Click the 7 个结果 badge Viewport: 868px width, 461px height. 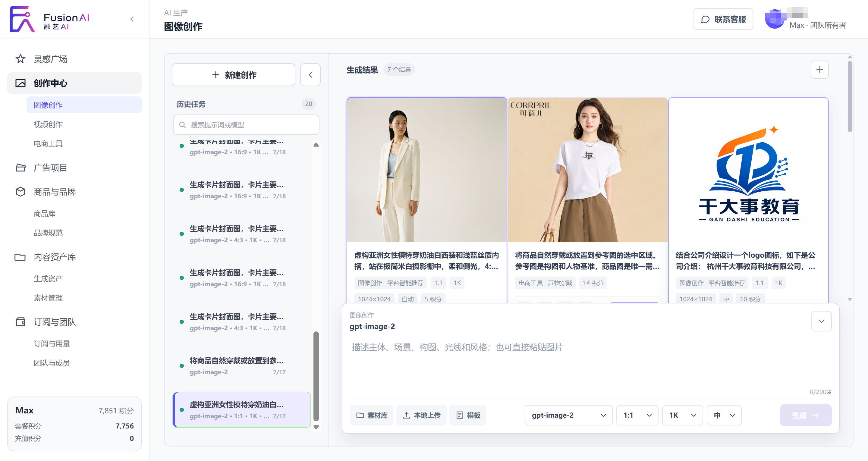pos(399,70)
